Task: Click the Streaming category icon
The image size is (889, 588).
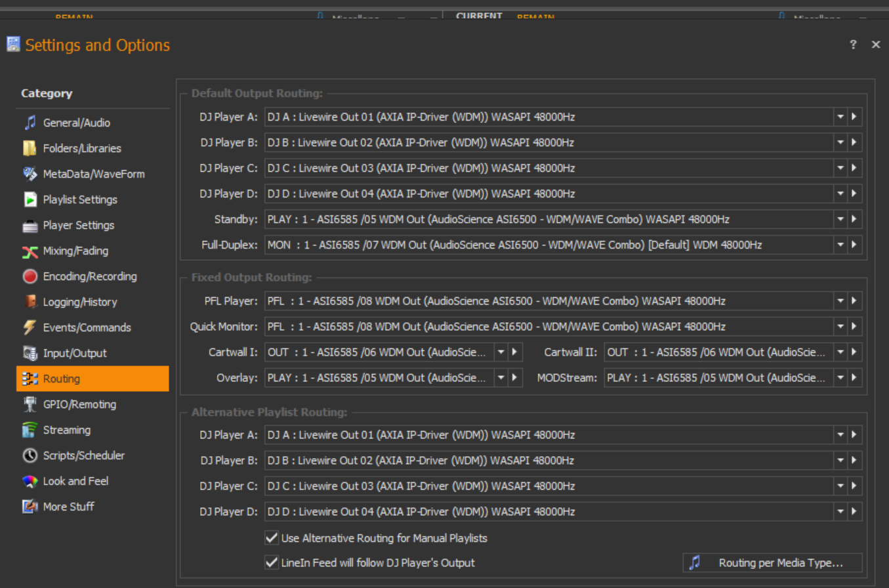Action: (x=30, y=430)
